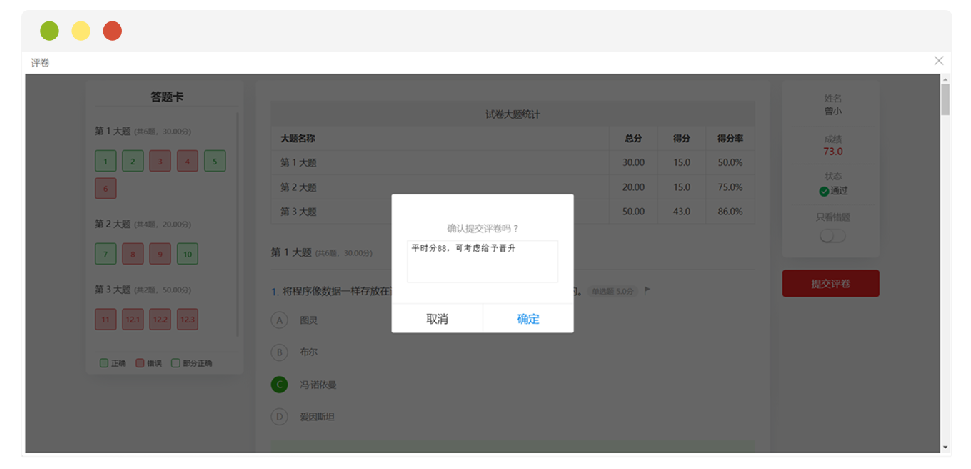Select option A 图灵

(279, 320)
